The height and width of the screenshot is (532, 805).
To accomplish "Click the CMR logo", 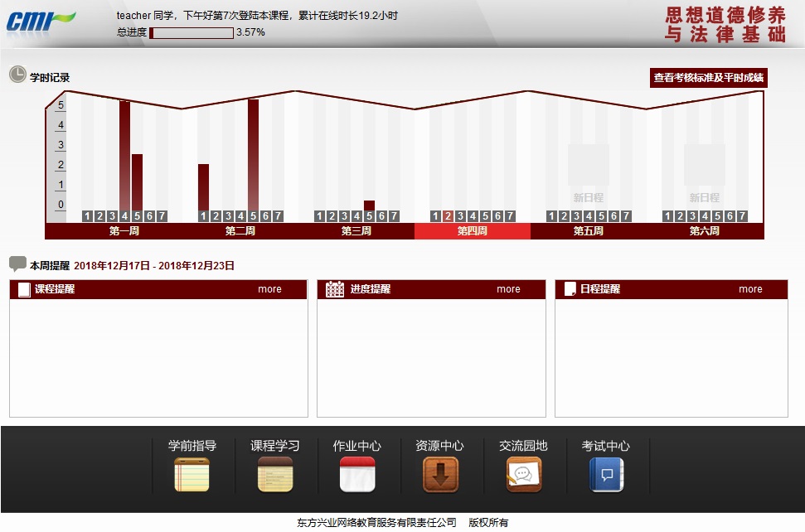I will tap(40, 21).
